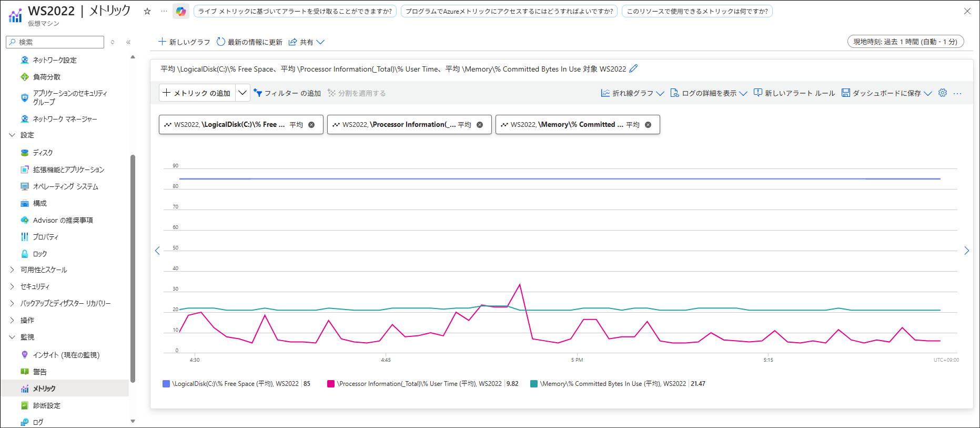Click the sort toggle icon beside search

point(113,42)
